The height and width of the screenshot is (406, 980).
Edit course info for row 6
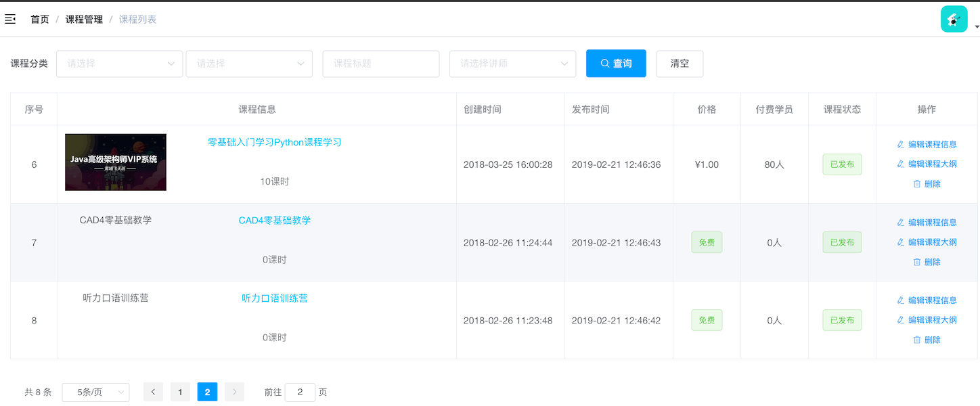[x=927, y=144]
